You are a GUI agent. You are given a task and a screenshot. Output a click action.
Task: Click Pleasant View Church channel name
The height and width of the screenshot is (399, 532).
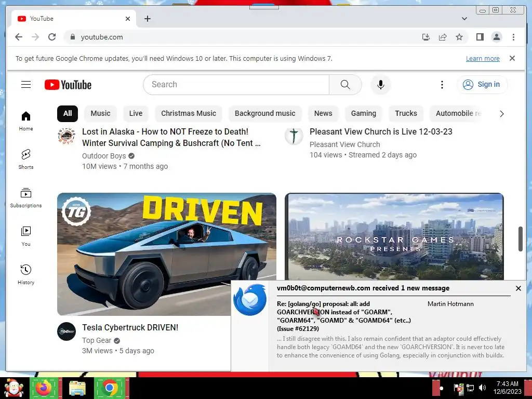click(345, 144)
